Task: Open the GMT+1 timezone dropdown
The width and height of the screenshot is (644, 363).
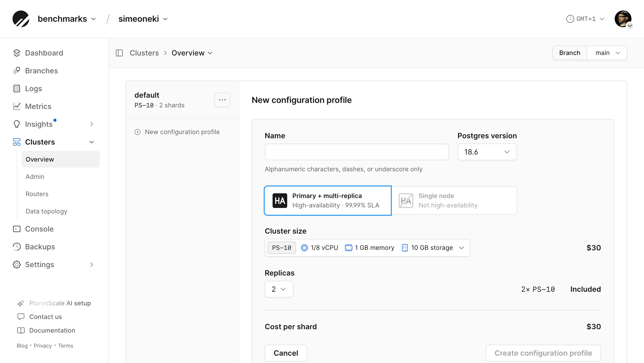Action: coord(585,19)
